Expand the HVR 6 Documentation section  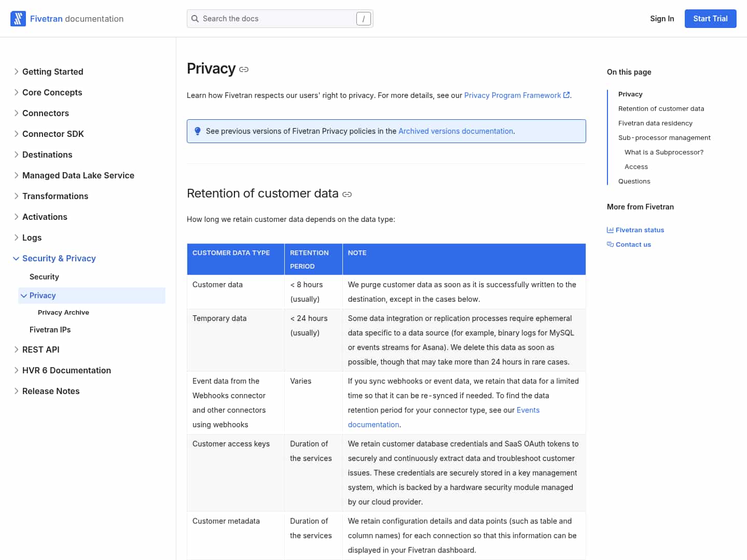[17, 370]
